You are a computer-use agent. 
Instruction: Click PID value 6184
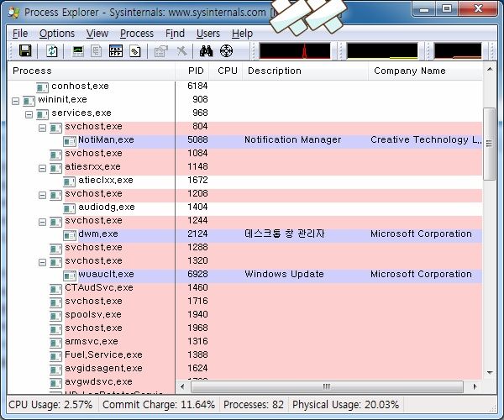(x=197, y=87)
